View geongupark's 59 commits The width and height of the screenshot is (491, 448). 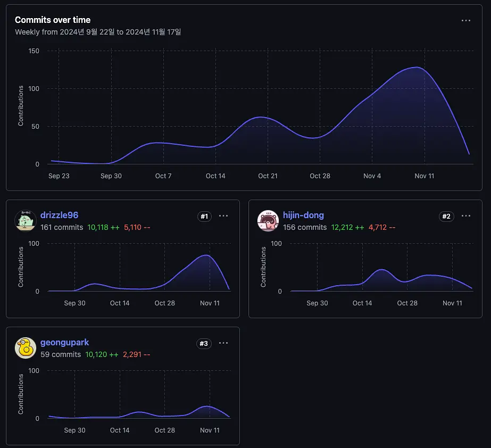coord(61,355)
